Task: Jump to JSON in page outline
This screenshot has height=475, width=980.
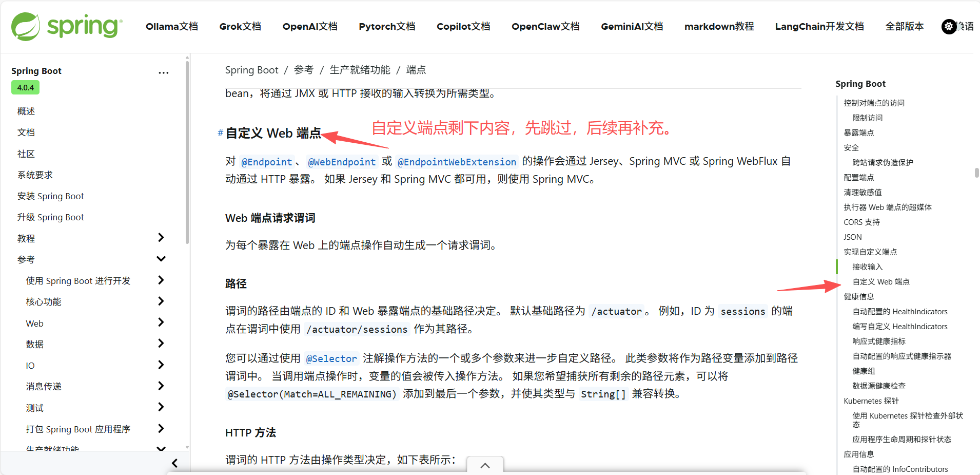Action: click(x=853, y=237)
